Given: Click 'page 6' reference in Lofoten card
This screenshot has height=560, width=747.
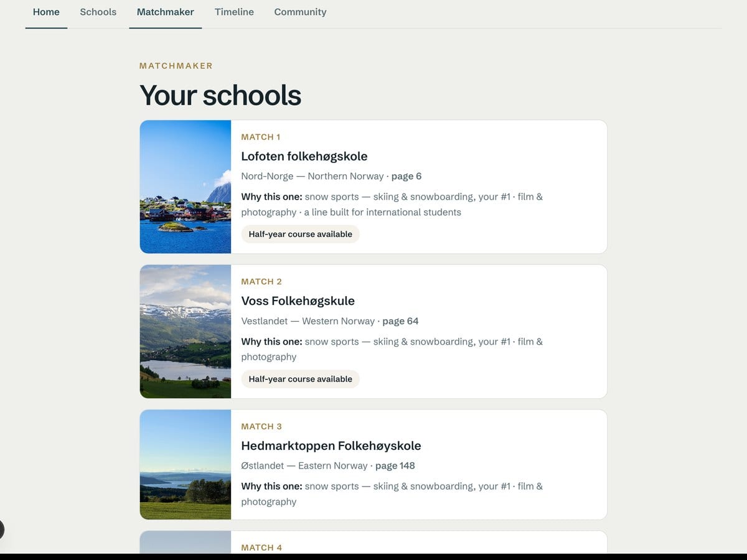Looking at the screenshot, I should [406, 176].
